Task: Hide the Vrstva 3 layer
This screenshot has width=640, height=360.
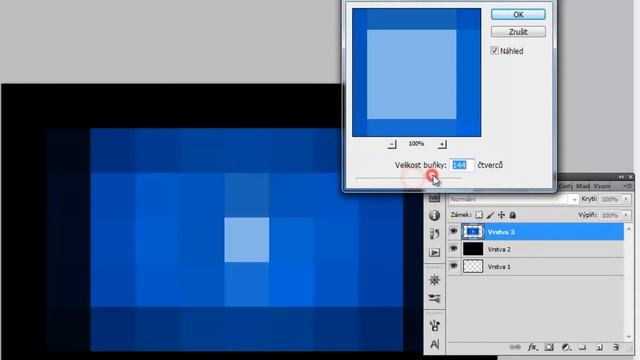Action: pyautogui.click(x=453, y=231)
